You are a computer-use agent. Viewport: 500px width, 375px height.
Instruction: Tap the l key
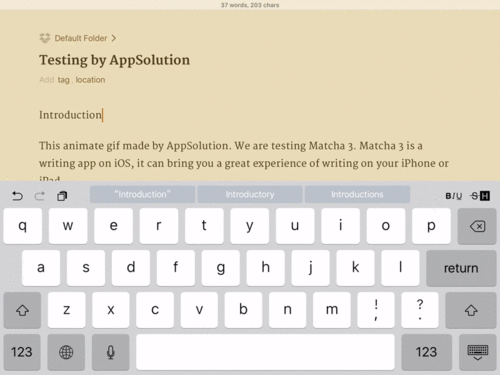click(x=400, y=268)
